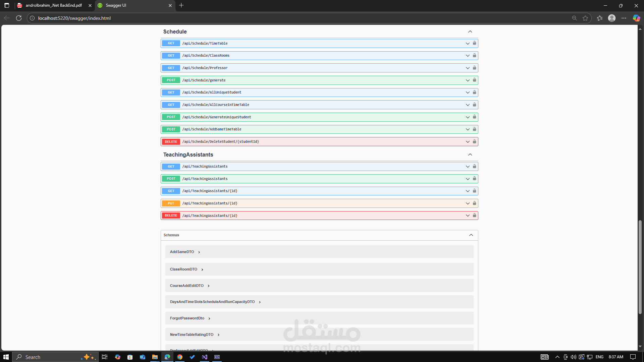This screenshot has height=362, width=644.
Task: Open browser zoom magnifier icon
Action: pos(574,18)
